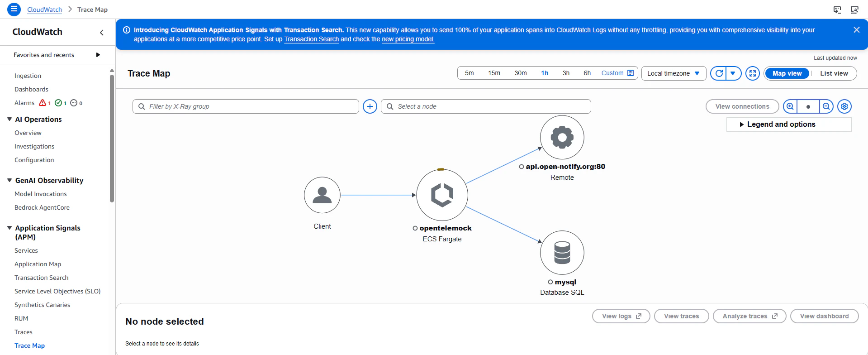Image resolution: width=868 pixels, height=355 pixels.
Task: Reset map zoom to center
Action: 808,106
